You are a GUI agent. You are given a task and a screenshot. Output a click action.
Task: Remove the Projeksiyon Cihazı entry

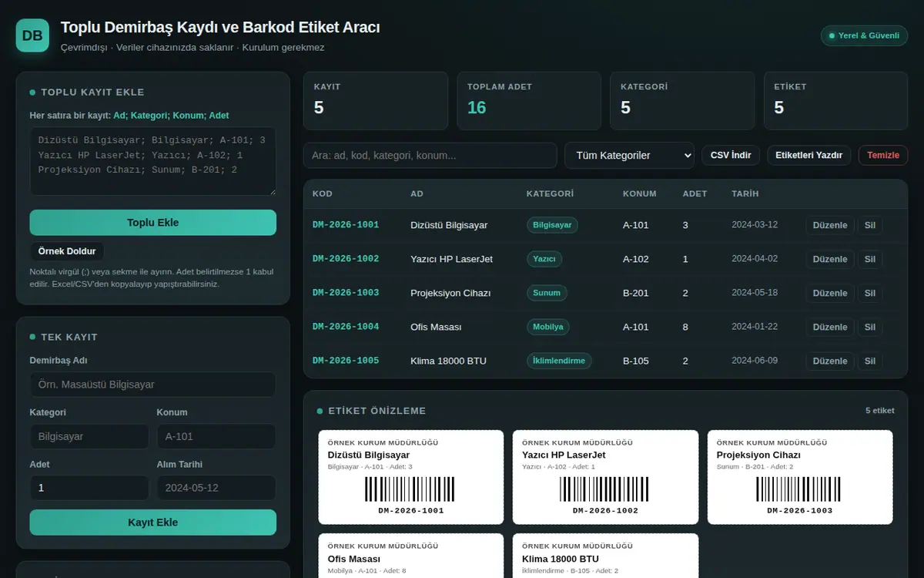pyautogui.click(x=870, y=293)
